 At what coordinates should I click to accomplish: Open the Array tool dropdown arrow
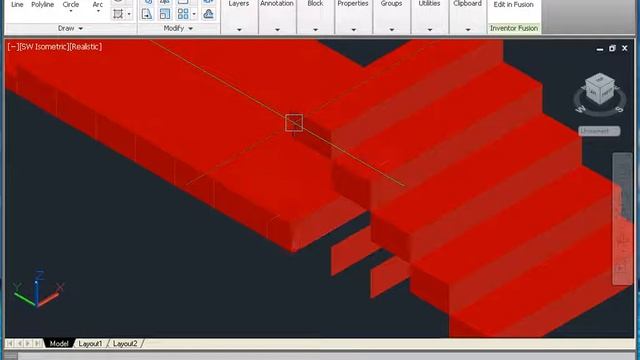(x=194, y=14)
